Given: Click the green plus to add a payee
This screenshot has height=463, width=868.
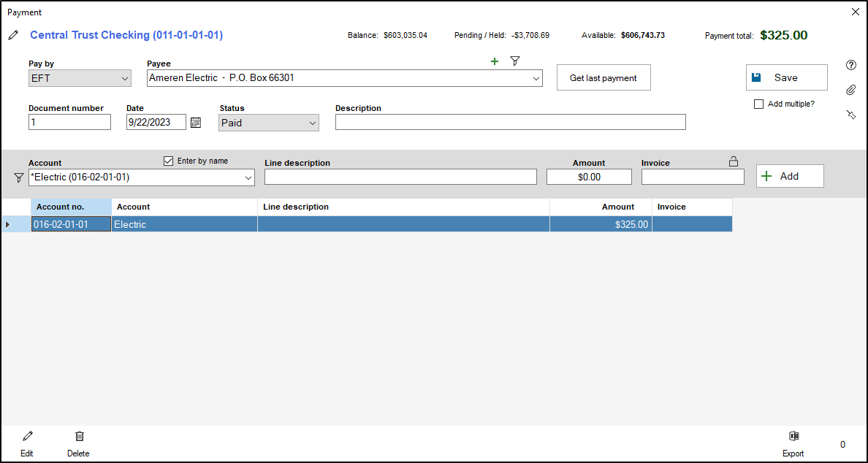Looking at the screenshot, I should tap(495, 61).
